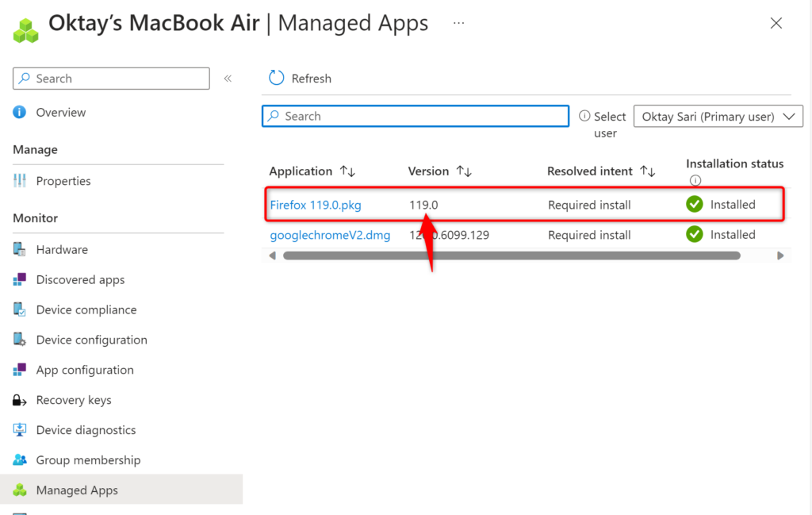Image resolution: width=812 pixels, height=515 pixels.
Task: Open the Firefox 119.0.pkg link
Action: pos(316,206)
